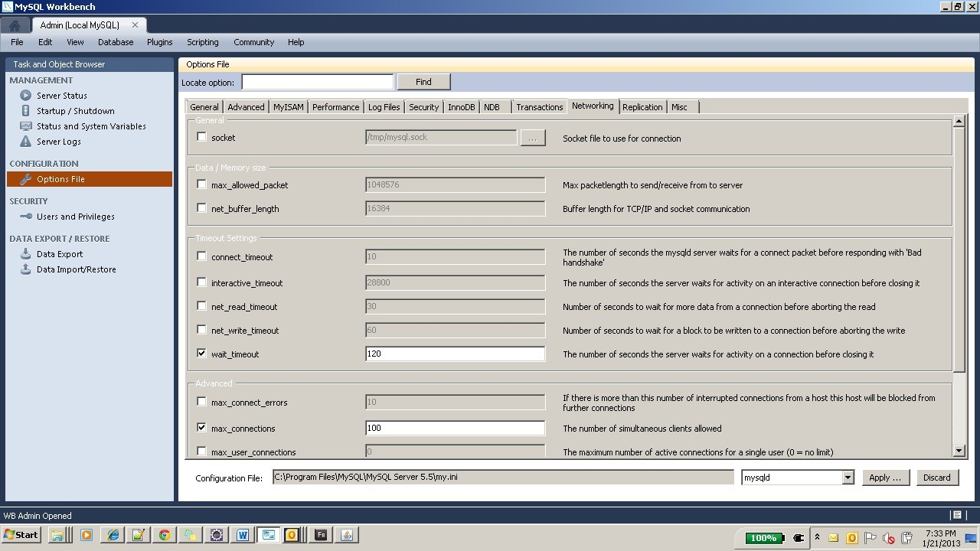
Task: Enable the interactive_timeout checkbox
Action: click(x=201, y=282)
